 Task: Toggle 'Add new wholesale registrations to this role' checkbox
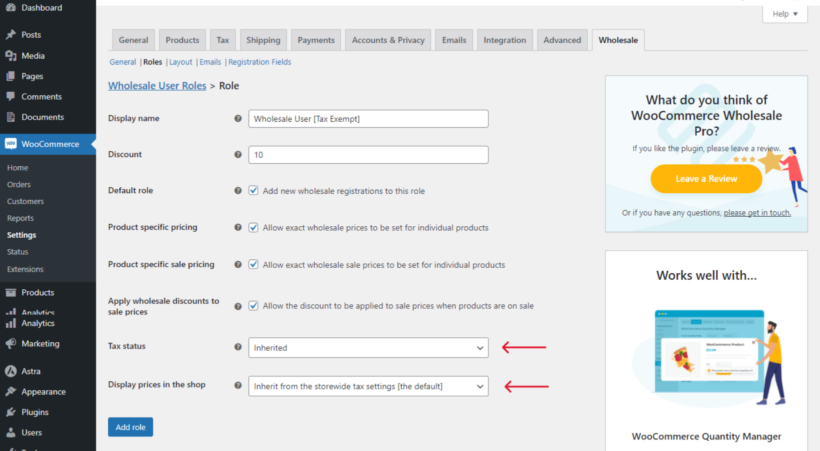(x=253, y=190)
